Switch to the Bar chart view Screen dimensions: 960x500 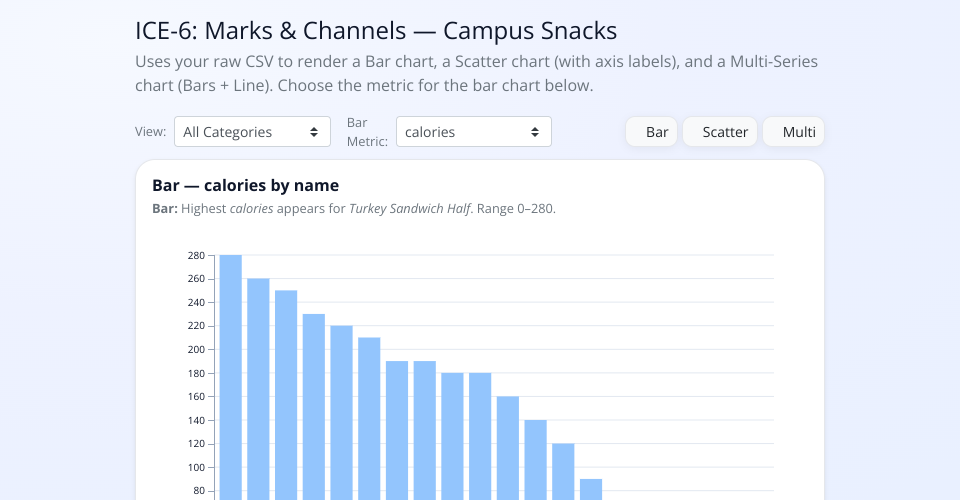tap(652, 132)
